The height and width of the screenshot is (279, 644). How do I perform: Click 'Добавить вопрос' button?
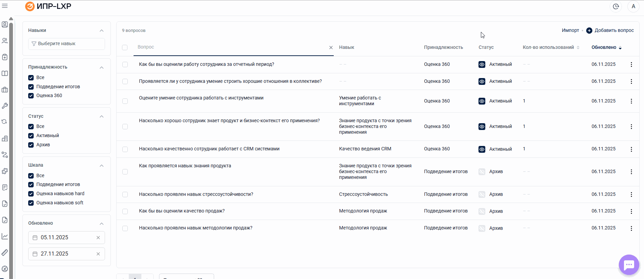coord(610,31)
